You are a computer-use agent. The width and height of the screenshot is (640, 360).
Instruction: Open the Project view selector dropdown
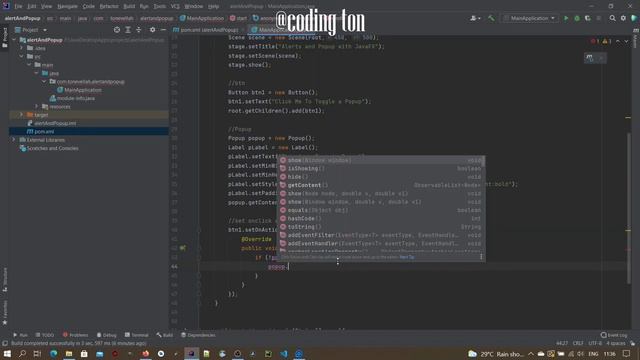pyautogui.click(x=31, y=30)
